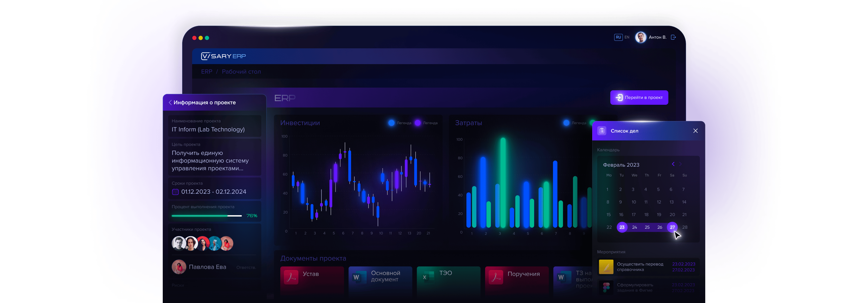Click the calendar icon in Сроки проекта
The width and height of the screenshot is (868, 303).
pyautogui.click(x=175, y=192)
